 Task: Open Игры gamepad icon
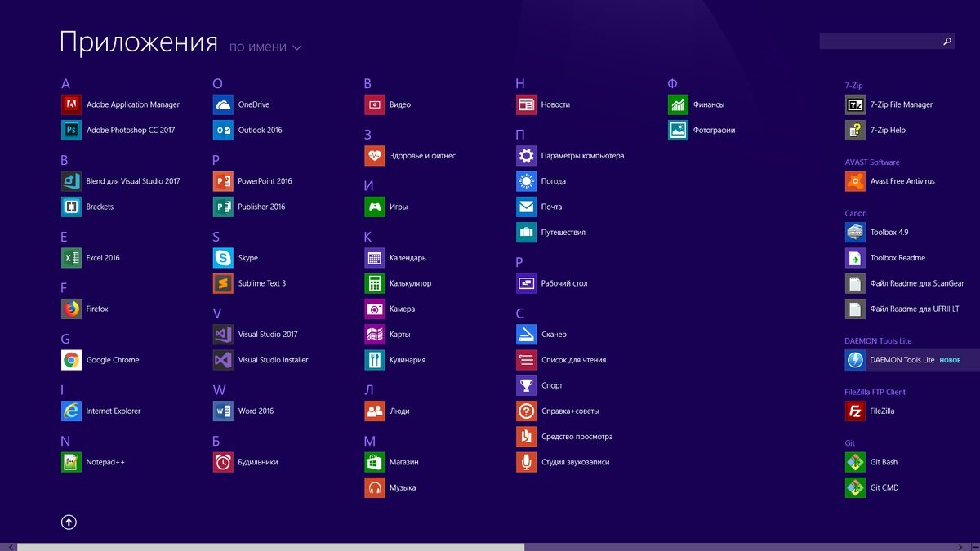pos(375,207)
